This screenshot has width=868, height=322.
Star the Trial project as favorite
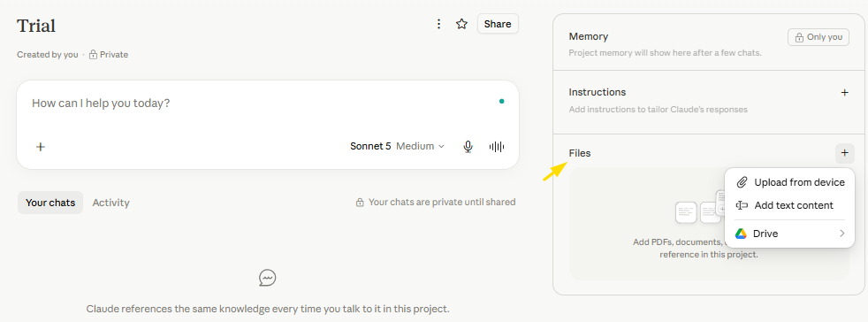tap(461, 24)
